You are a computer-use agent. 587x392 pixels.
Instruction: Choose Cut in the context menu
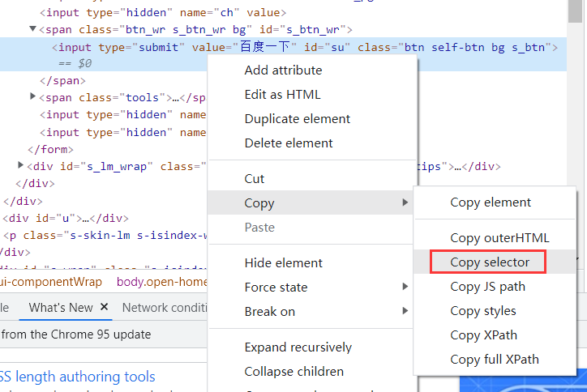[255, 179]
